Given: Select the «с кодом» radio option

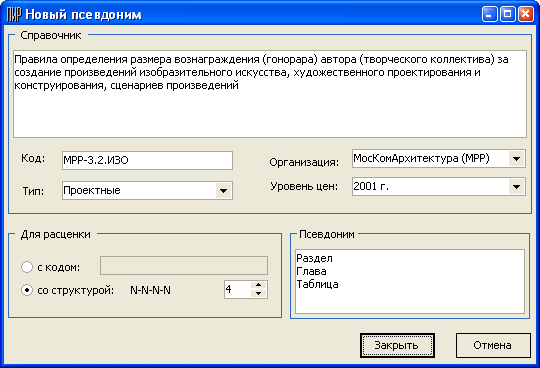Looking at the screenshot, I should [x=27, y=267].
